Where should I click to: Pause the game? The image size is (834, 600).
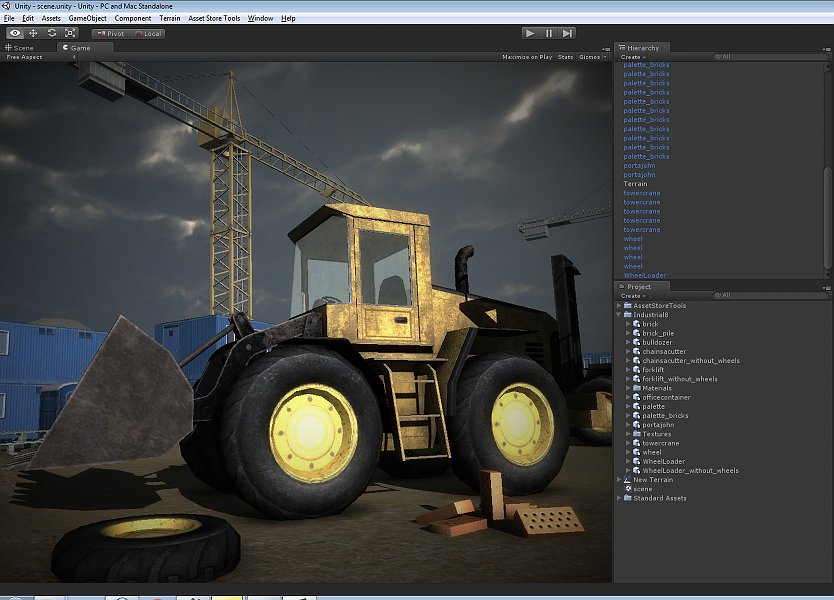point(549,33)
